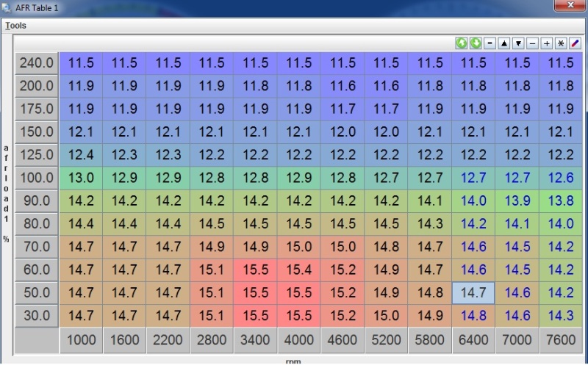Screen dimensions: 588x365
Task: Select the 13.9 cell at 90.0 load, 7000 rpm
Action: (517, 201)
